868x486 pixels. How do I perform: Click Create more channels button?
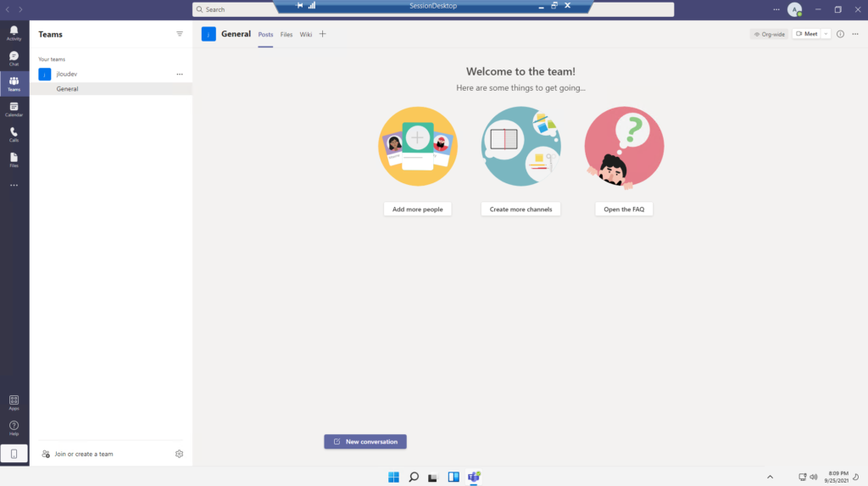tap(521, 209)
